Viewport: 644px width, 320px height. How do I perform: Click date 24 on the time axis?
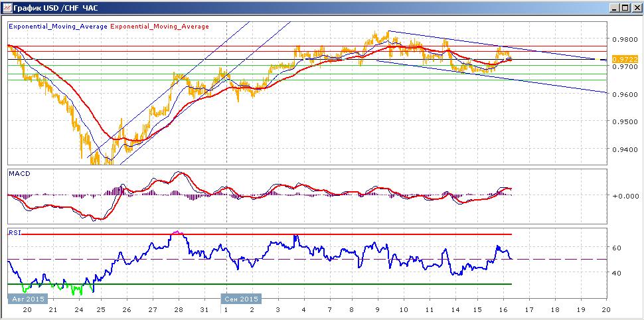click(80, 310)
